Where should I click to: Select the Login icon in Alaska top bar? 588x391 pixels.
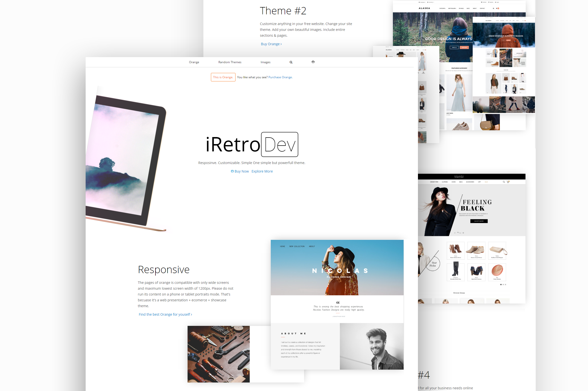coord(497,2)
